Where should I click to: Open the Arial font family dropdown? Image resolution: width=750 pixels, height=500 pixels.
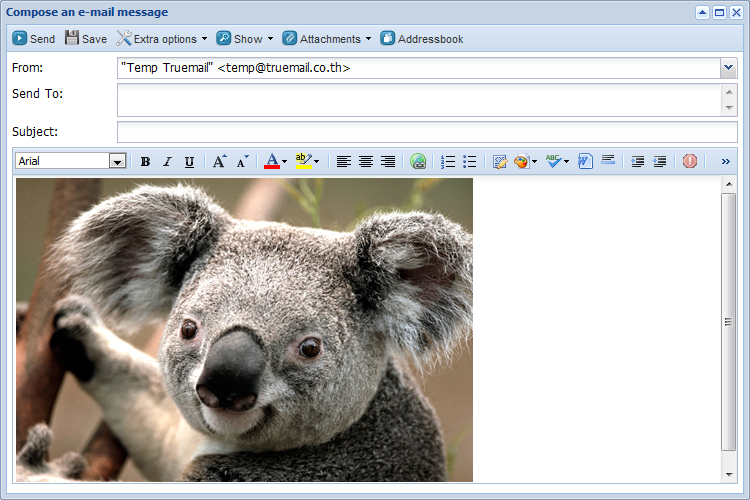click(x=117, y=161)
